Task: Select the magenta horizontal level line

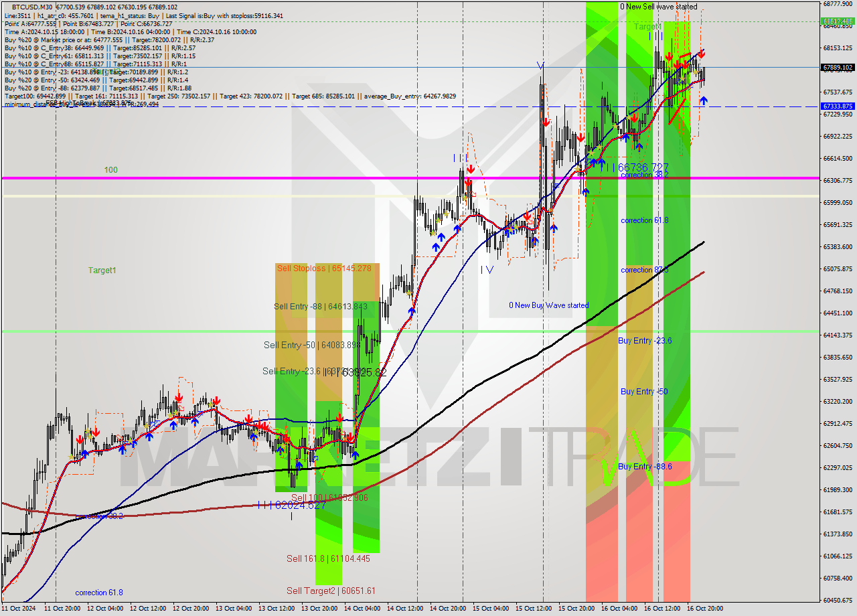Action: (x=410, y=178)
